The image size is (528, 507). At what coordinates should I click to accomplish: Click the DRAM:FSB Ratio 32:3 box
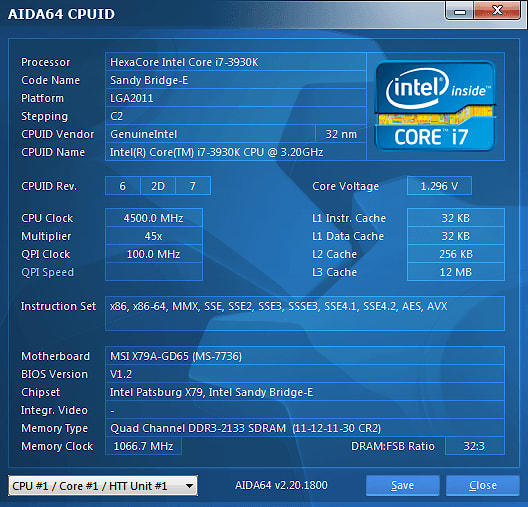tap(474, 446)
